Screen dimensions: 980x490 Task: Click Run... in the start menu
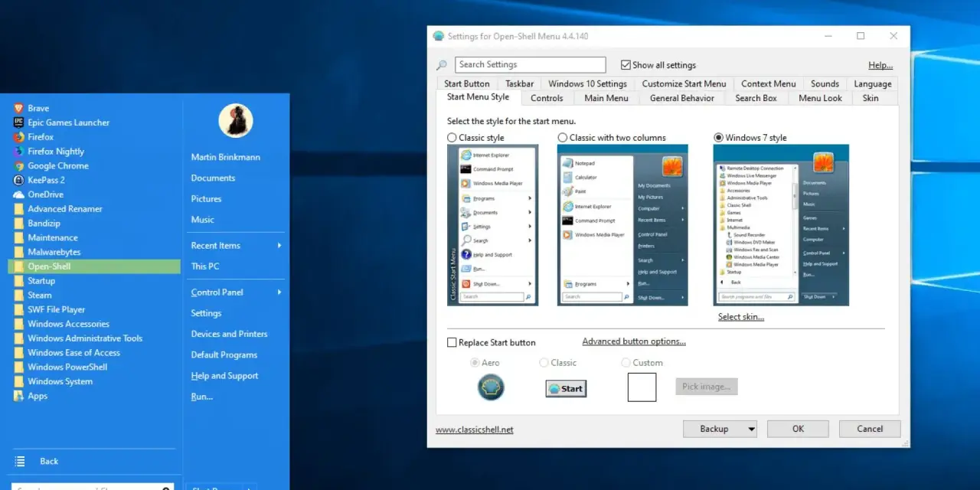pos(202,397)
